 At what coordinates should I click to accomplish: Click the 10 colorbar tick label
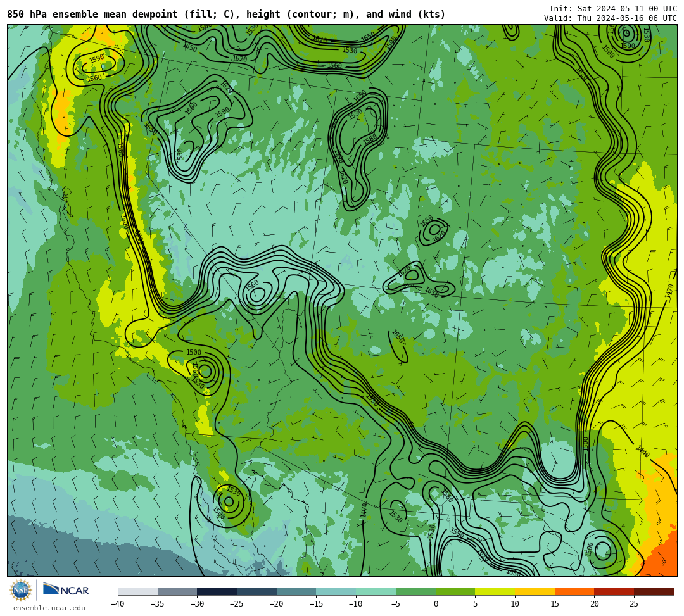pyautogui.click(x=515, y=604)
